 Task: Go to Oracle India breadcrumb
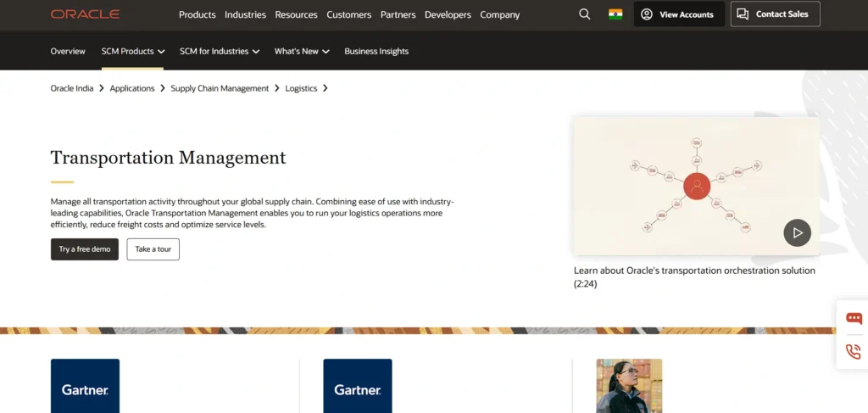(x=72, y=88)
